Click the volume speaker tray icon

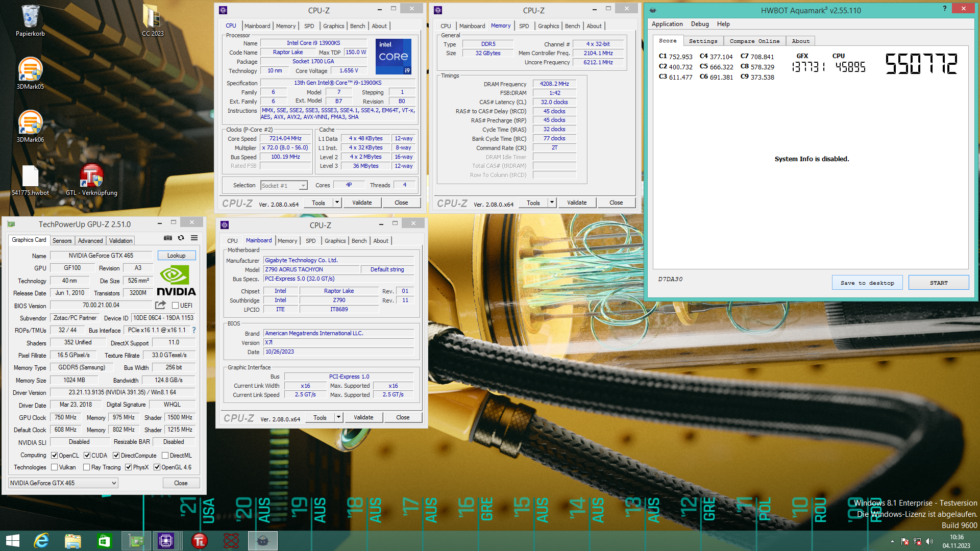[x=929, y=541]
